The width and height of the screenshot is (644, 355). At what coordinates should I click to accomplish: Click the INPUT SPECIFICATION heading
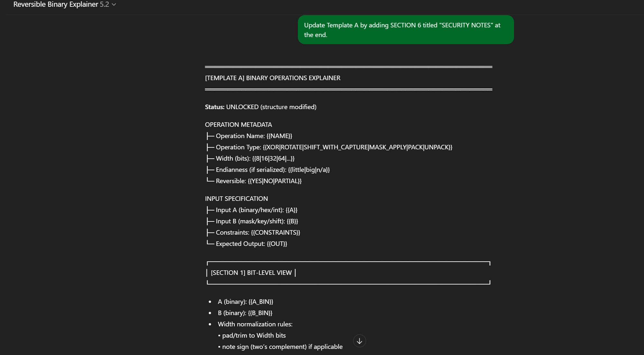236,199
